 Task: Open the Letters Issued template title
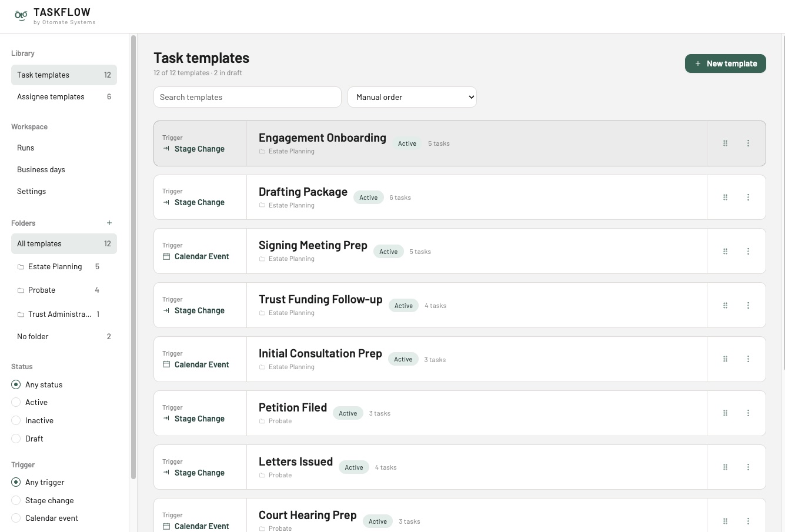296,461
